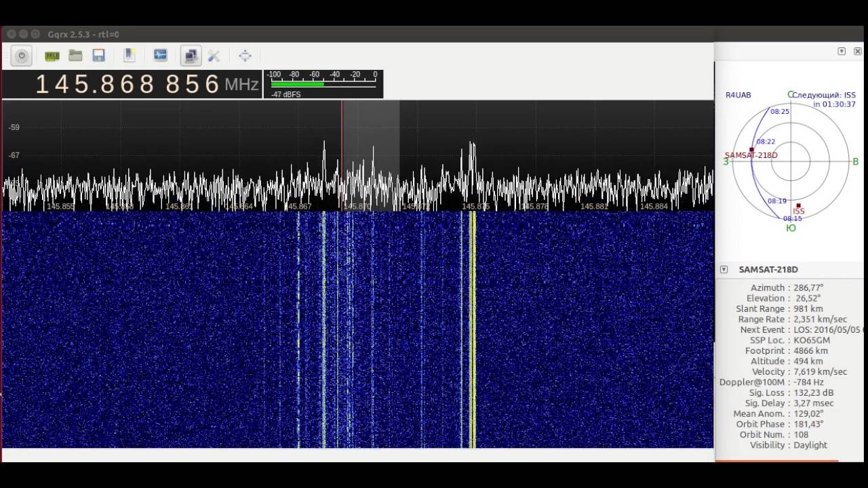Click the load settings folder icon

75,56
